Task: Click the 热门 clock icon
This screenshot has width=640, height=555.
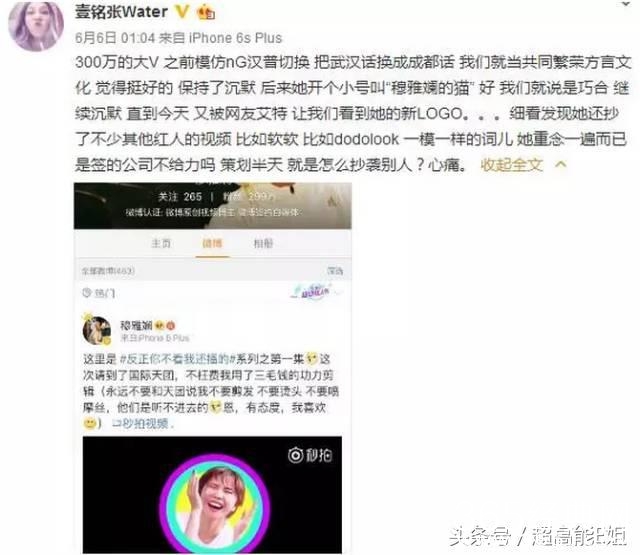Action: (x=87, y=293)
